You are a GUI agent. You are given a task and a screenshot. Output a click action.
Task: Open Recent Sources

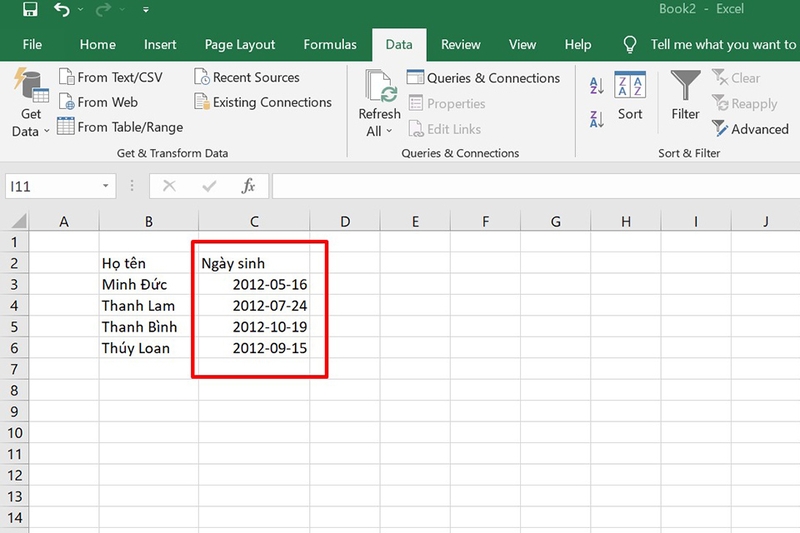246,77
